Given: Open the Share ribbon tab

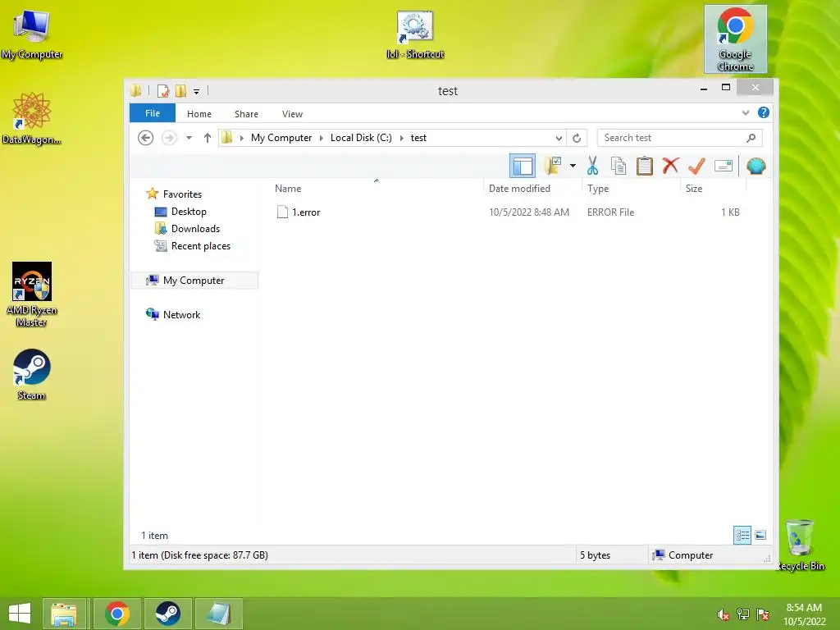Looking at the screenshot, I should 246,114.
